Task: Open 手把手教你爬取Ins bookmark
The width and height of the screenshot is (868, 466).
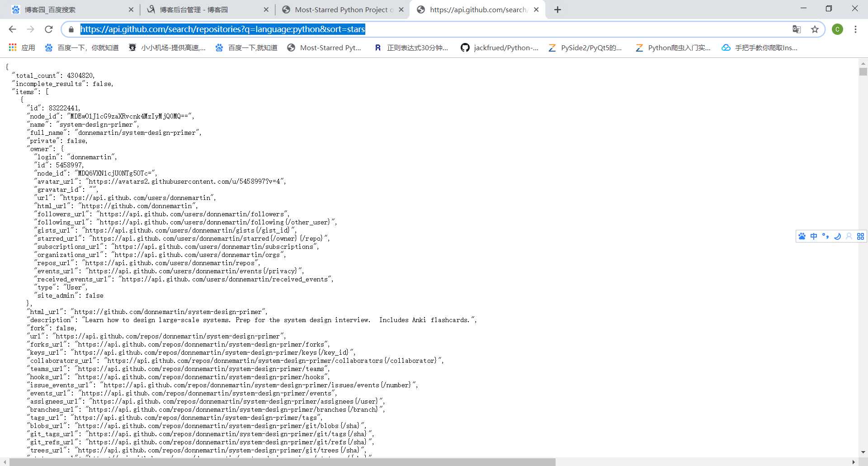Action: pyautogui.click(x=759, y=48)
